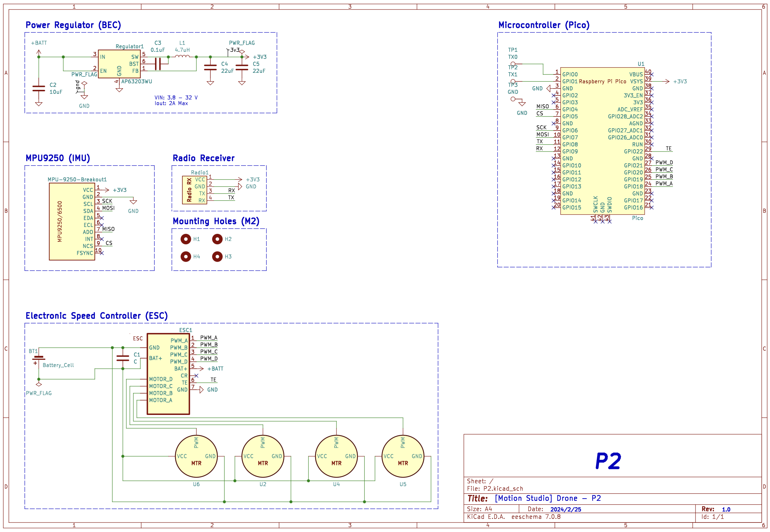Select the SCK label on IMU SCL pin
The height and width of the screenshot is (532, 770).
(x=107, y=201)
